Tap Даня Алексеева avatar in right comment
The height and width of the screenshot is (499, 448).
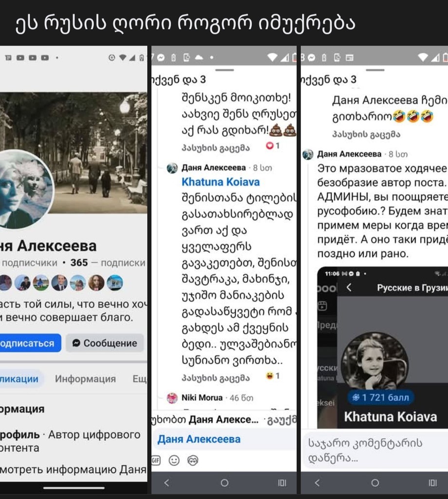[x=308, y=154]
